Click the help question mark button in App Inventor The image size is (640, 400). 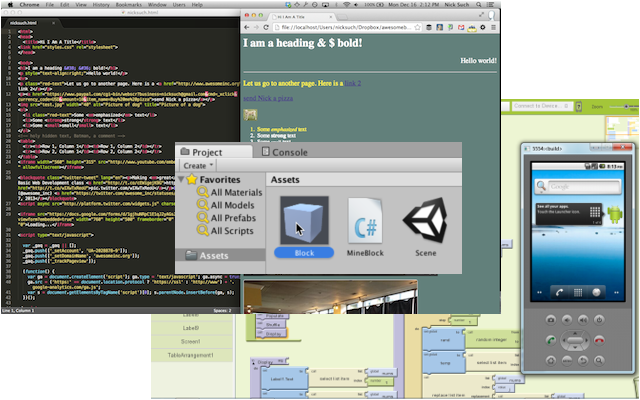pos(578,107)
